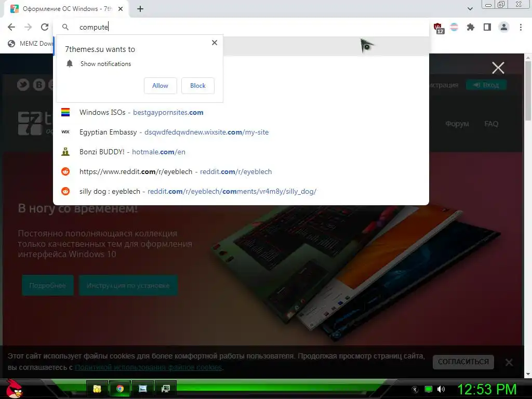Close the 7themes browser tab
This screenshot has height=399, width=532.
coord(121,9)
